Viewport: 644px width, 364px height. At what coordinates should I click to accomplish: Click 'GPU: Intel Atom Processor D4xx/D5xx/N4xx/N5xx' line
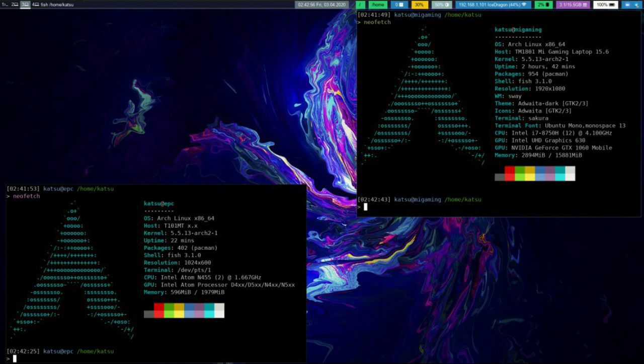[x=219, y=285]
